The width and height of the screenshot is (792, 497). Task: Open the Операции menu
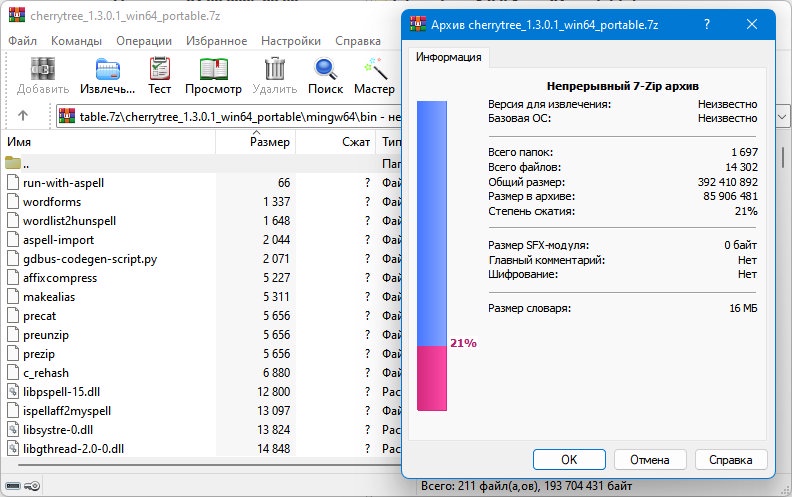(144, 41)
